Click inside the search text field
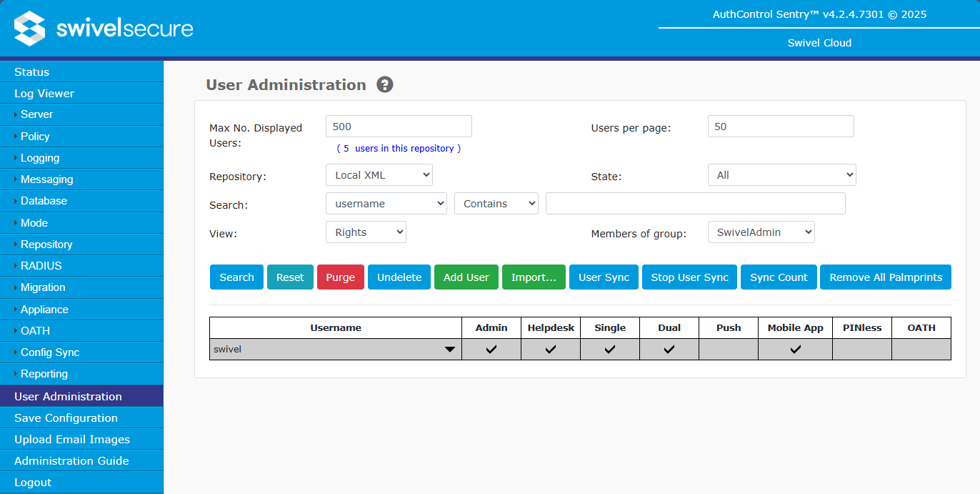Screen dimensions: 980x494 click(x=695, y=203)
